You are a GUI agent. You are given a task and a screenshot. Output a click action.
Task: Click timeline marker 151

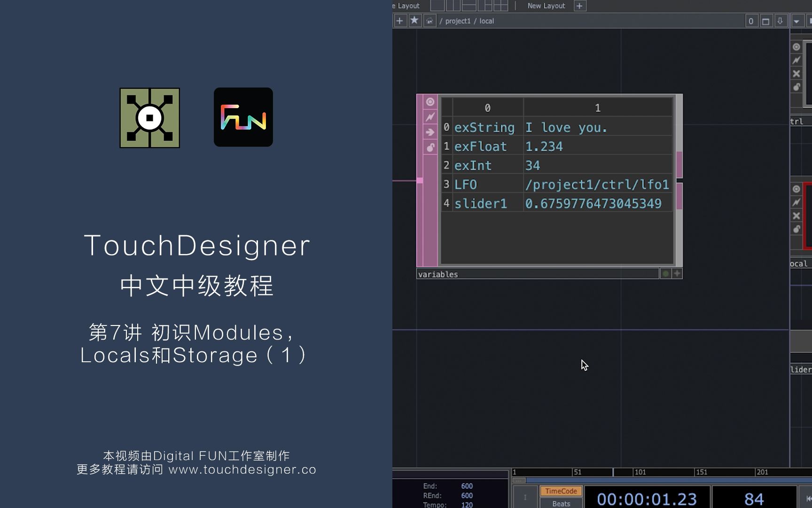tap(702, 472)
